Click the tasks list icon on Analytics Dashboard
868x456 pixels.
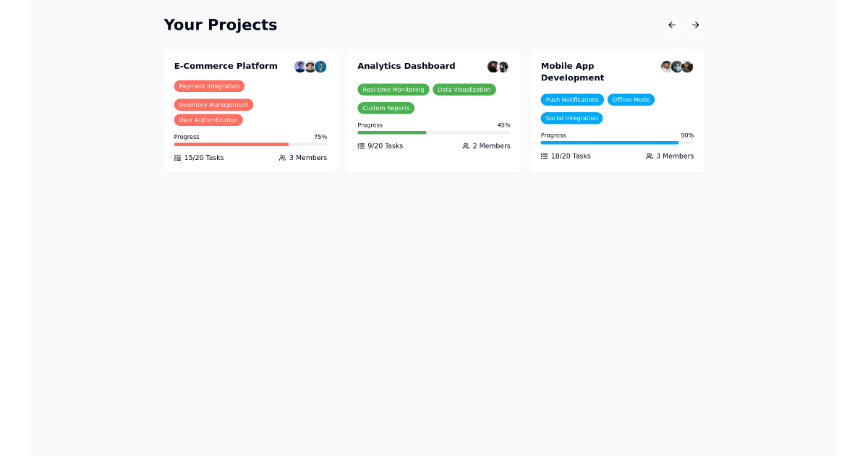coord(359,145)
